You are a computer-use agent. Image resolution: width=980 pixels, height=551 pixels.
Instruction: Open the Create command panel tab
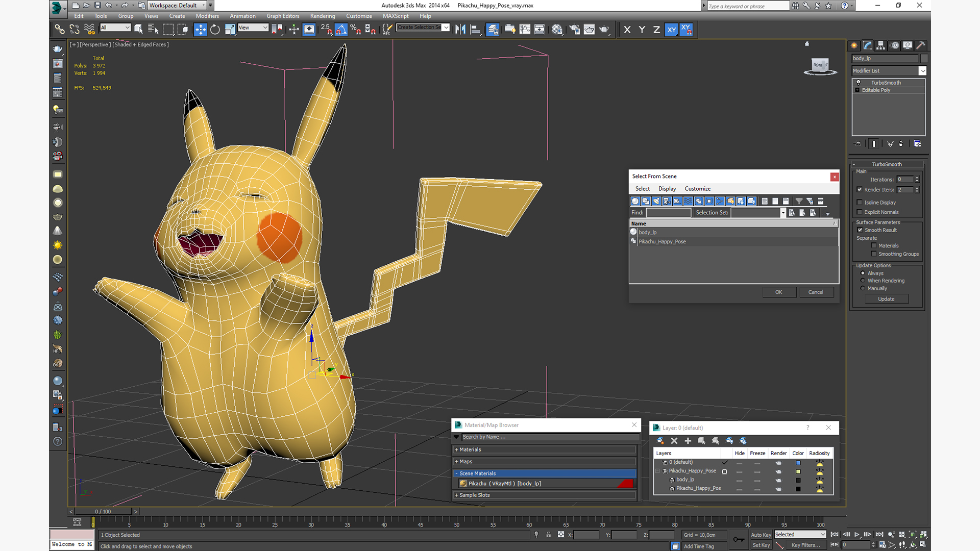click(x=854, y=45)
